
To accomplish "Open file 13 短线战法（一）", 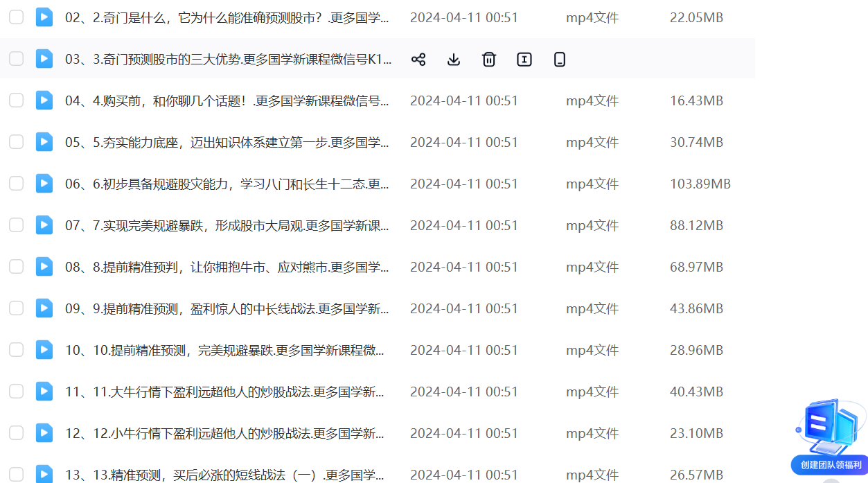I will tap(224, 475).
